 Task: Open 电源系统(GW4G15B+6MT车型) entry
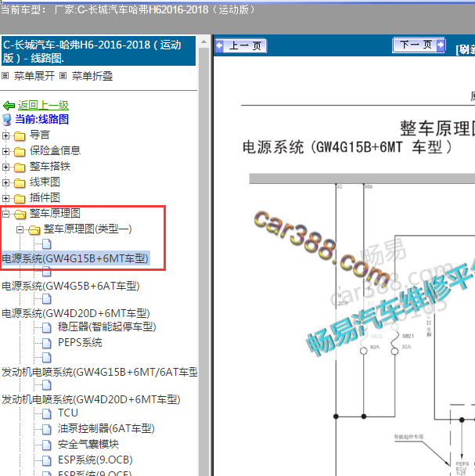pyautogui.click(x=75, y=258)
